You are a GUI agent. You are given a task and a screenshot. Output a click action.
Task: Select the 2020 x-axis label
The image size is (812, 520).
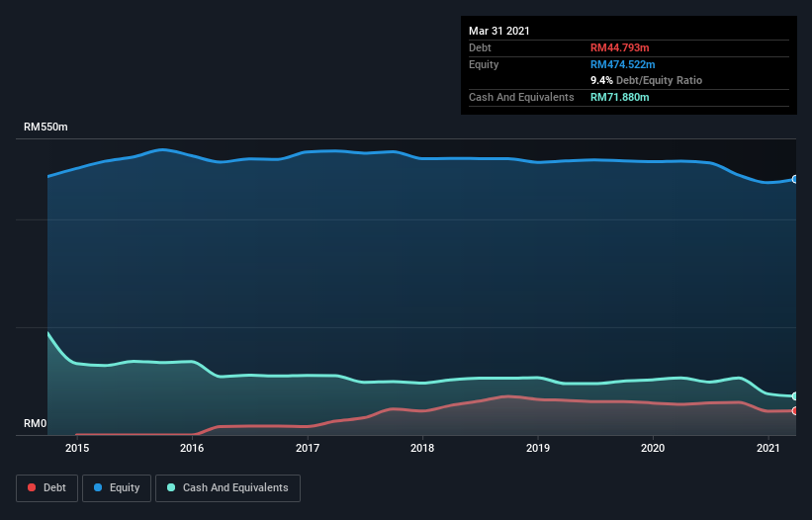[x=653, y=448]
